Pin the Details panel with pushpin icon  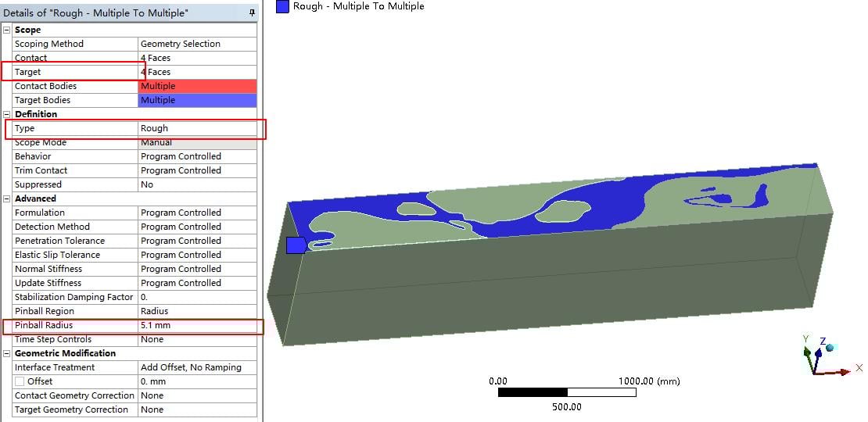(252, 13)
